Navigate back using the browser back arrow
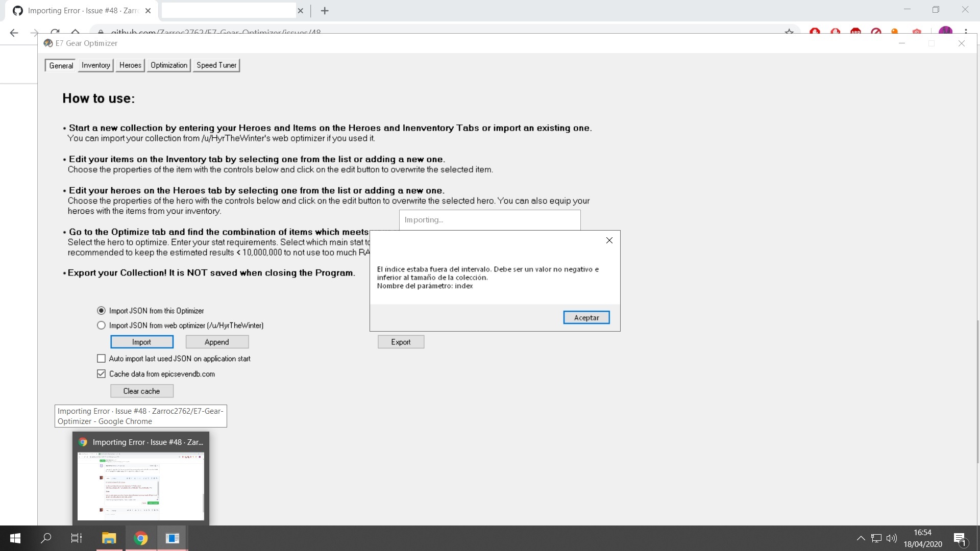This screenshot has width=980, height=551. [13, 33]
